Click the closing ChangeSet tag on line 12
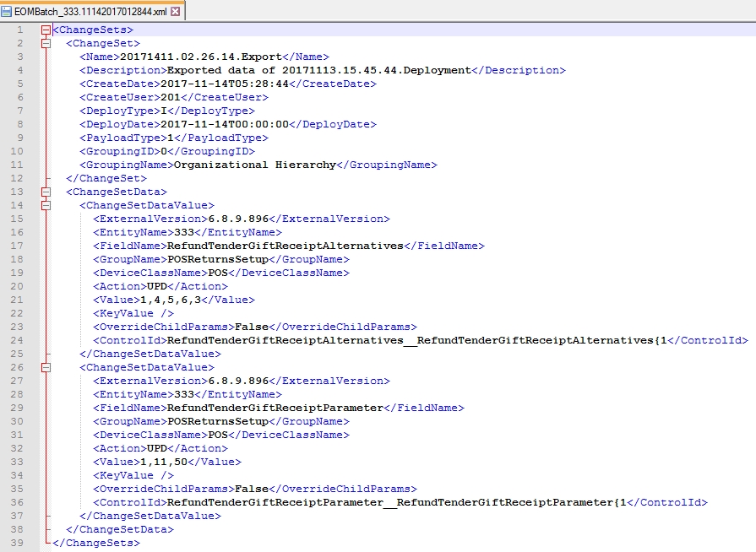Viewport: 756px width, 552px height. 106,178
